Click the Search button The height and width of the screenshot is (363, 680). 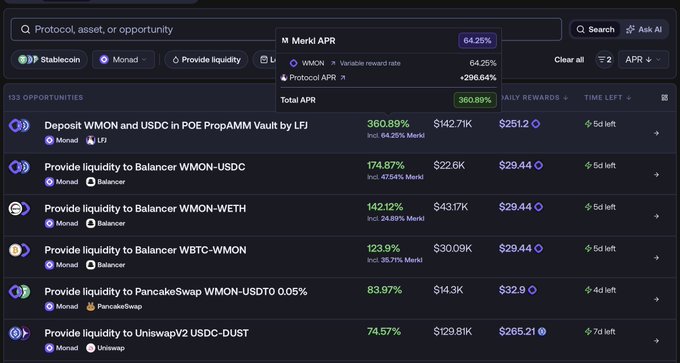click(595, 29)
